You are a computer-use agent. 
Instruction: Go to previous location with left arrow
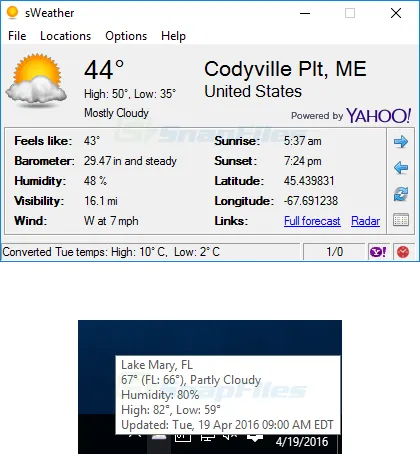[401, 167]
